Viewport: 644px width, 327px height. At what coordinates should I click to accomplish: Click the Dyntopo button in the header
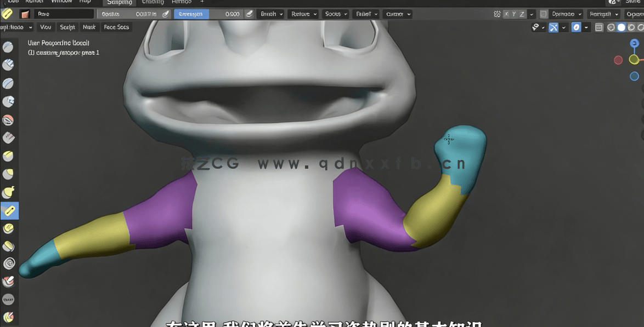(562, 14)
